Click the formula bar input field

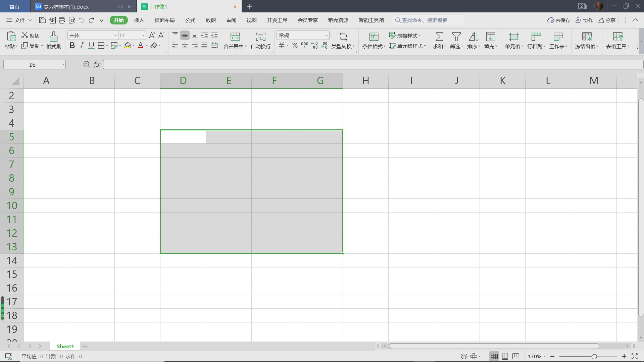click(369, 65)
